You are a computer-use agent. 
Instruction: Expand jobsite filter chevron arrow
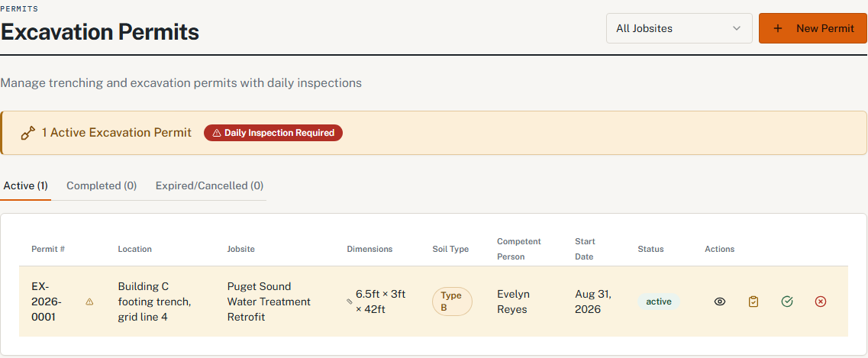click(736, 28)
